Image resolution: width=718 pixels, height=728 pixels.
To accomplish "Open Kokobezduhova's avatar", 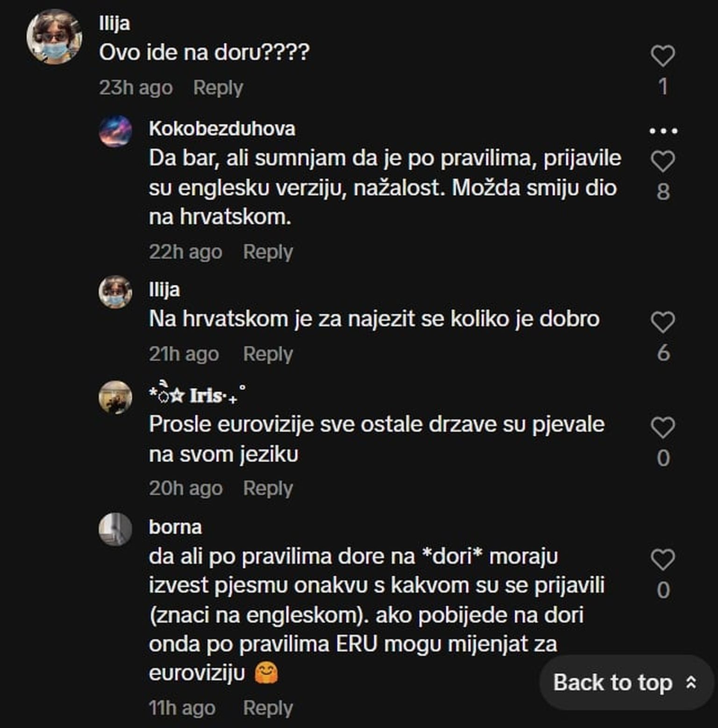I will pyautogui.click(x=115, y=131).
